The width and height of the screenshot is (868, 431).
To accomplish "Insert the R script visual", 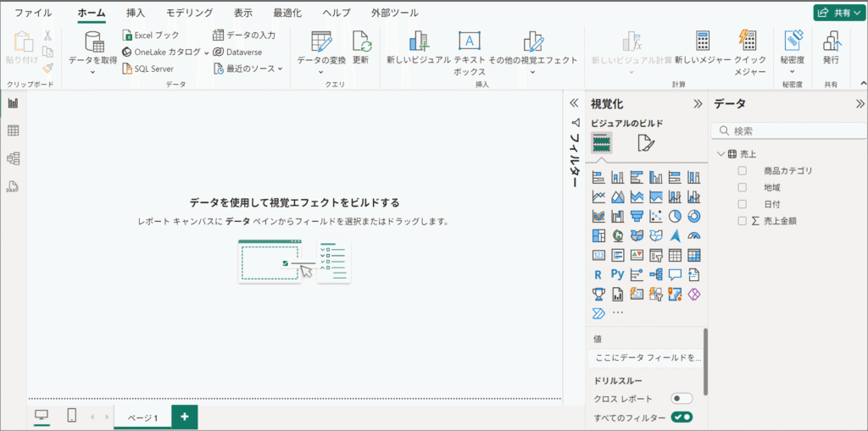I will pyautogui.click(x=598, y=274).
